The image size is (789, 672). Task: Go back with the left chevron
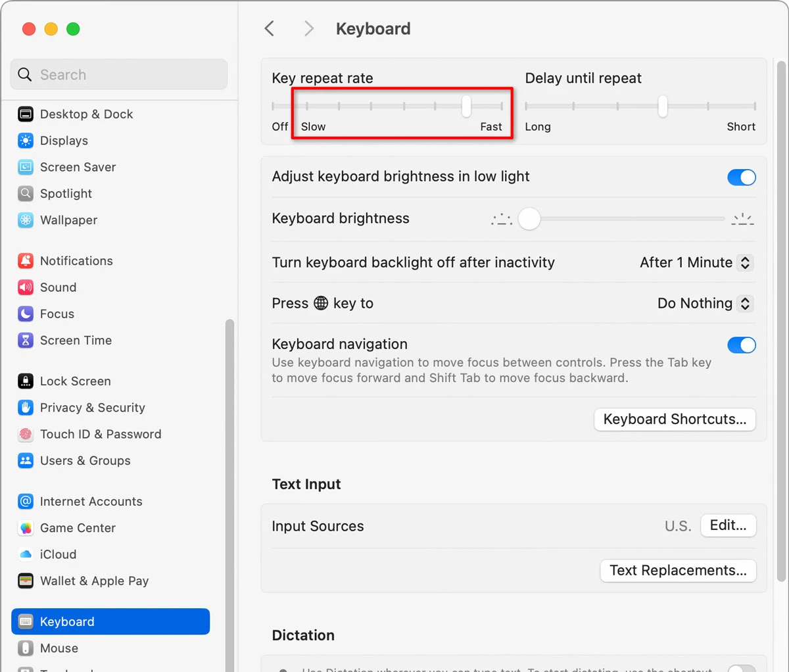(x=270, y=28)
